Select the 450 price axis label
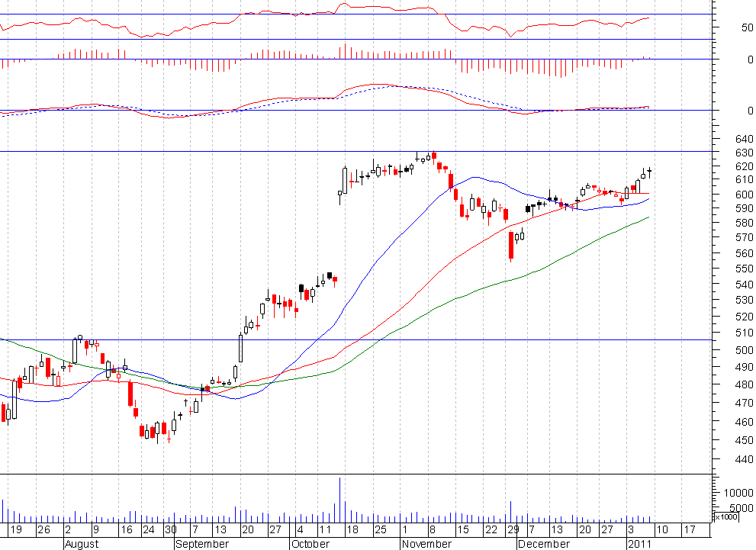The width and height of the screenshot is (756, 550). [744, 440]
